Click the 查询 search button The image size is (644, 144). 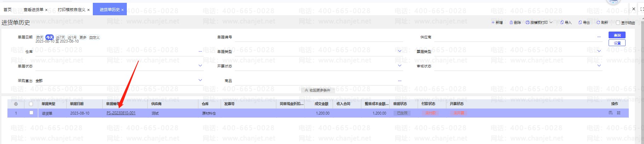point(617,35)
